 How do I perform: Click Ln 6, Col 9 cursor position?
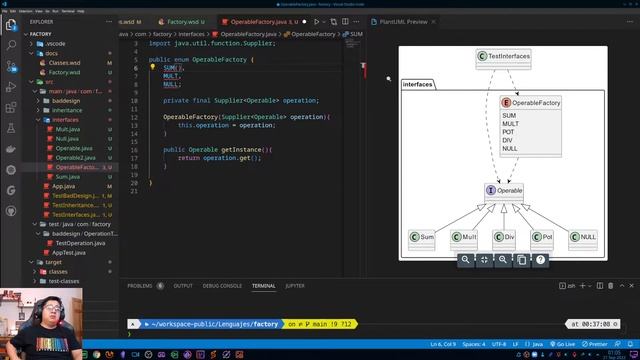(x=443, y=344)
